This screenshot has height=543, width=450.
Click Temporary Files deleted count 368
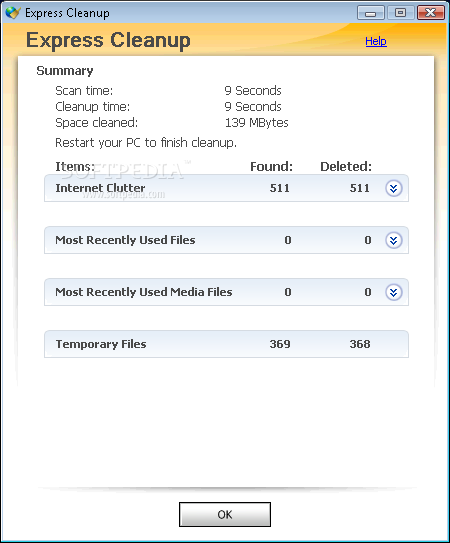[360, 344]
